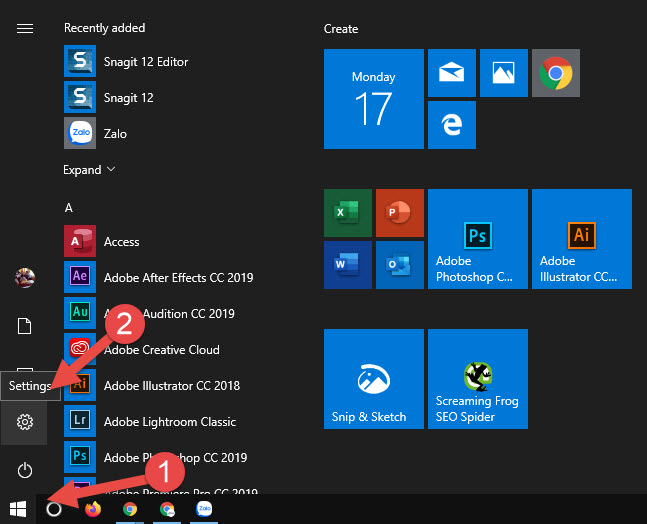This screenshot has width=647, height=524.
Task: Open the Excel small tile
Action: 347,213
